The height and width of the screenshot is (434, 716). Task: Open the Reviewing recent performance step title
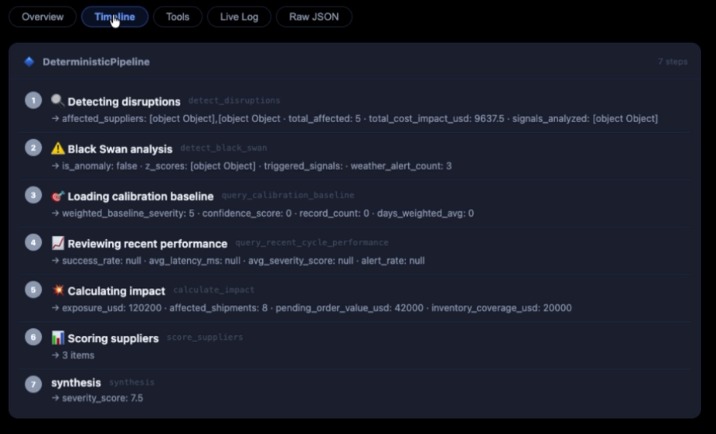coord(147,244)
